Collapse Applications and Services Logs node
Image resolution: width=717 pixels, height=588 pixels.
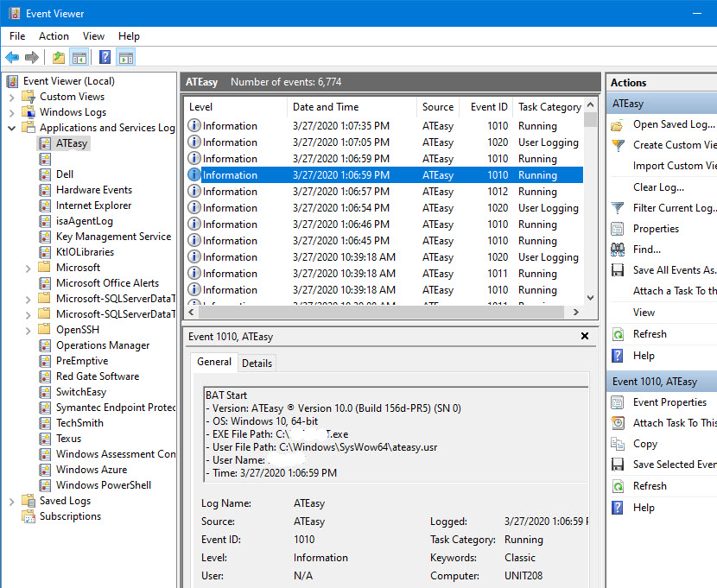pos(12,128)
